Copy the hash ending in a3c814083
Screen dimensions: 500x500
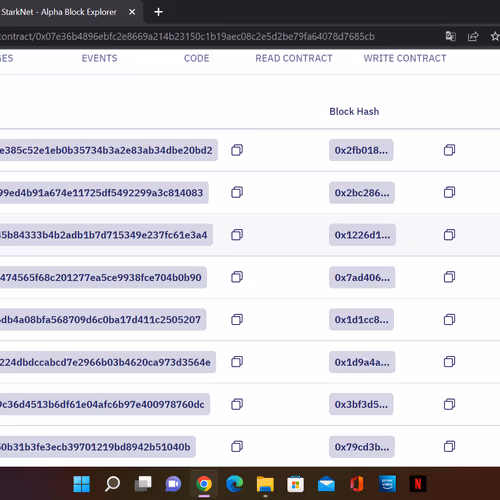pos(237,192)
